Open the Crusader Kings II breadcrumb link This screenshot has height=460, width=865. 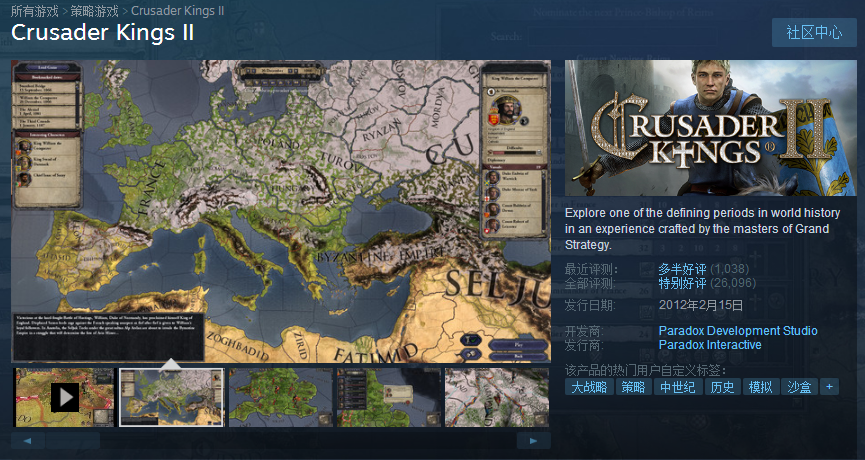tap(178, 11)
